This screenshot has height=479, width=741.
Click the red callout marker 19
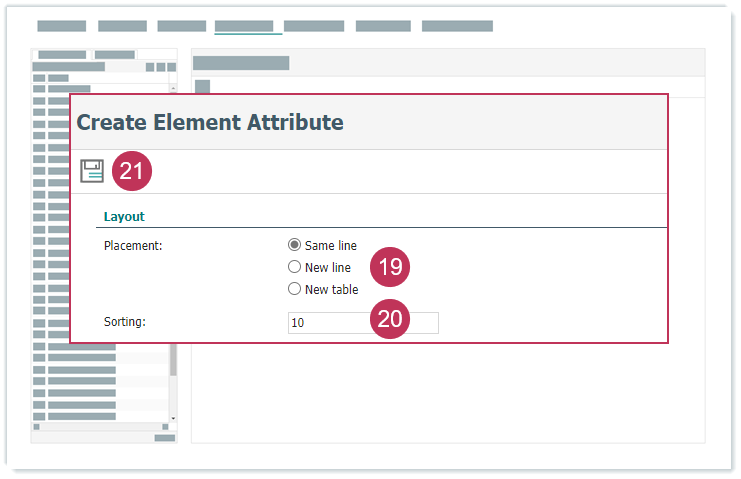[390, 267]
